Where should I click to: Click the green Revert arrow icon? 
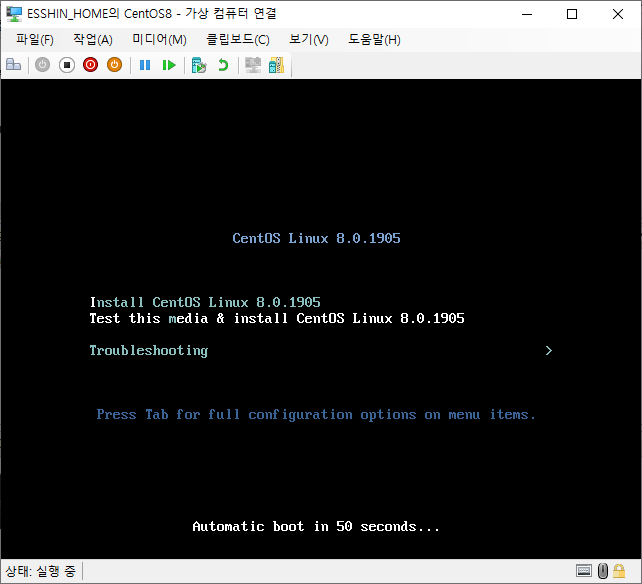click(223, 65)
